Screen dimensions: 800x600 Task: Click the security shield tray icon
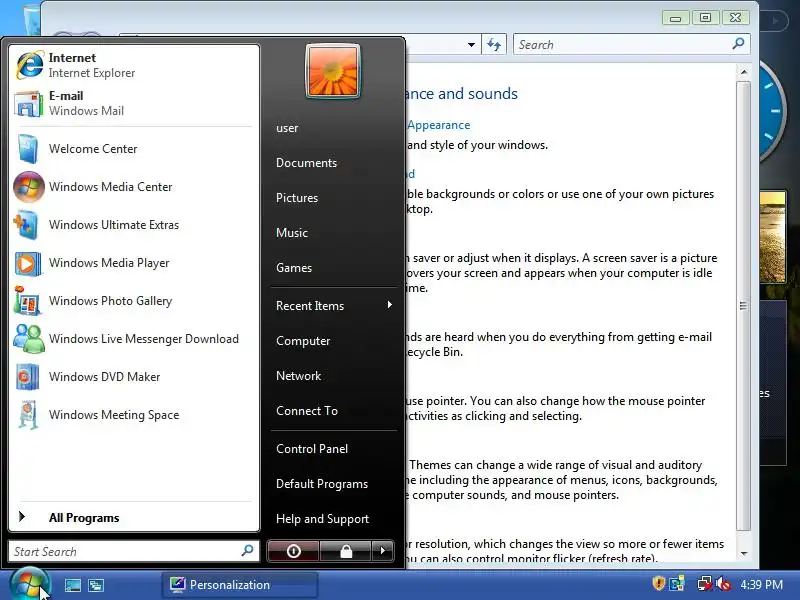pyautogui.click(x=658, y=584)
